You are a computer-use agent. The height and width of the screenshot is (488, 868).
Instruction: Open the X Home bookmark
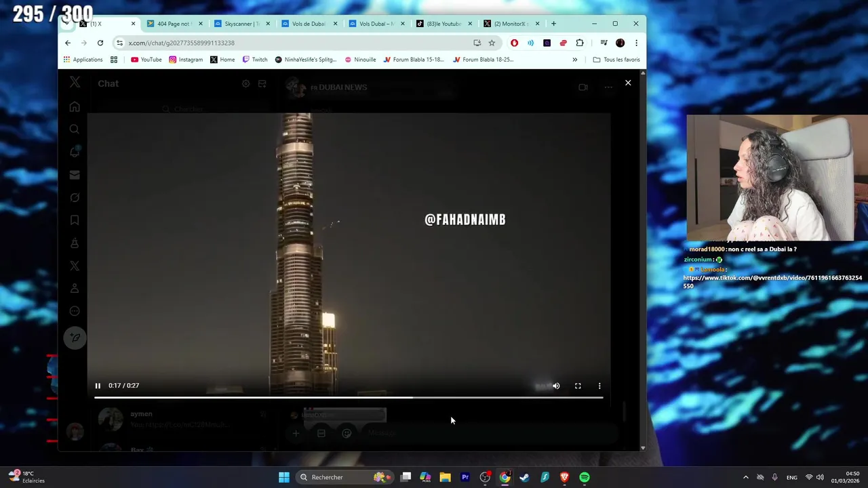[222, 60]
